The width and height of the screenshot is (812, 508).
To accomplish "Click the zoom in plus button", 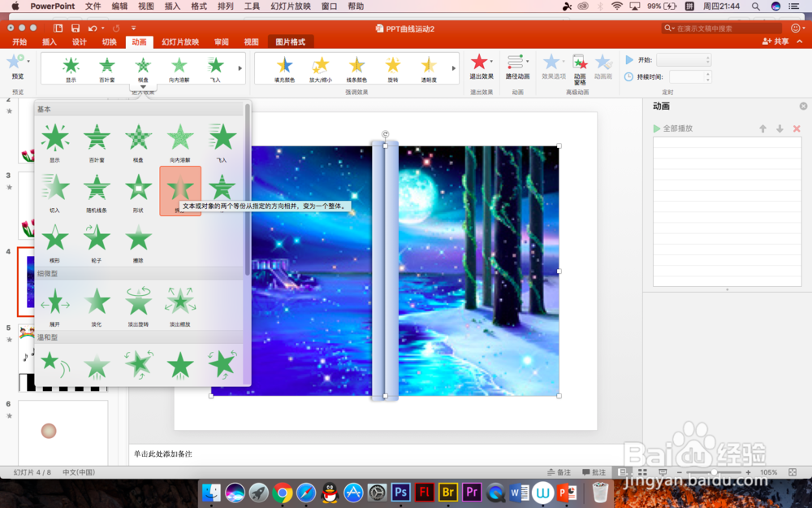I will [748, 472].
